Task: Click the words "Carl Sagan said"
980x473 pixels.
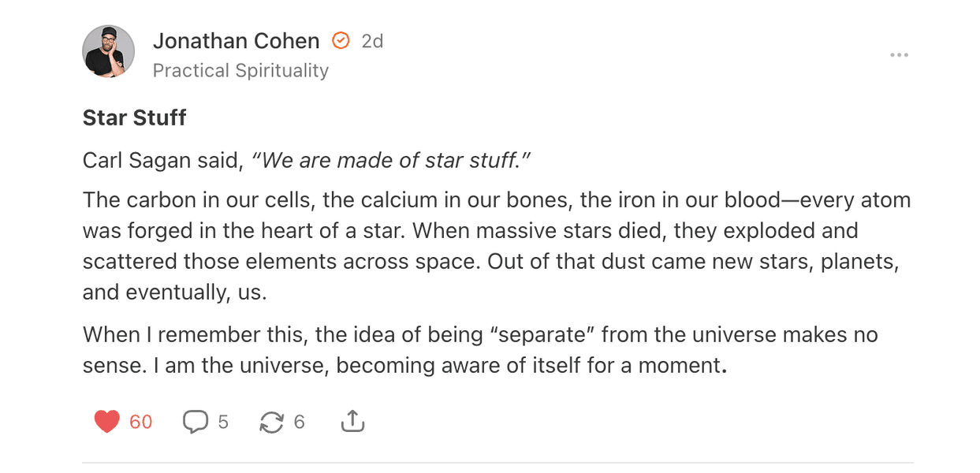Action: [x=161, y=161]
